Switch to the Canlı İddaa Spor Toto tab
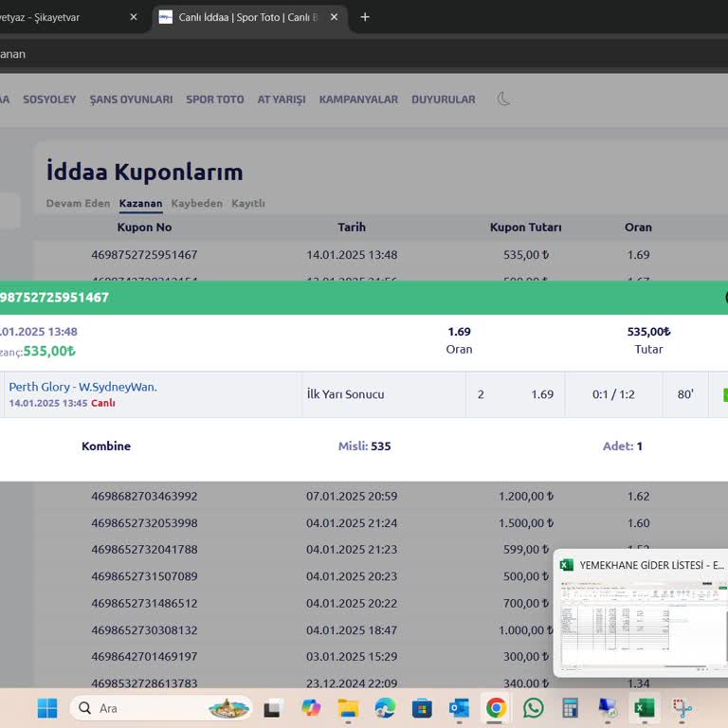This screenshot has width=728, height=728. point(250,17)
